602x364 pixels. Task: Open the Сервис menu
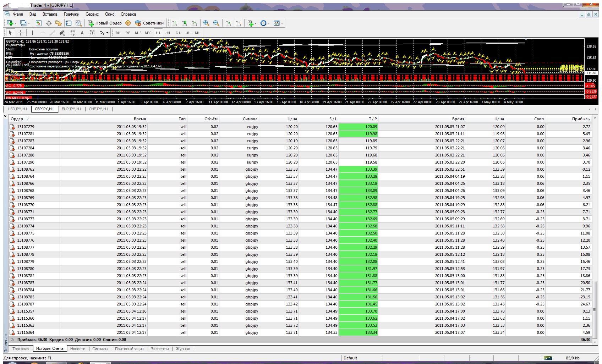92,14
